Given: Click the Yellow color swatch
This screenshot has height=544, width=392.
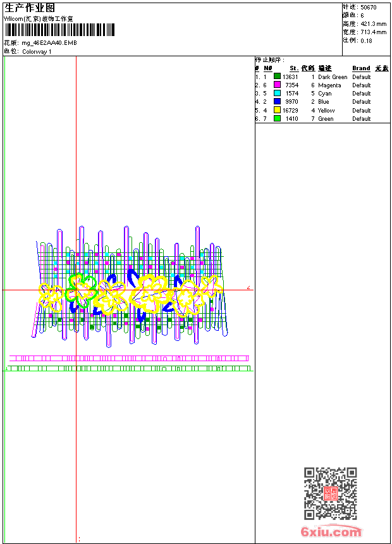Looking at the screenshot, I should [277, 110].
